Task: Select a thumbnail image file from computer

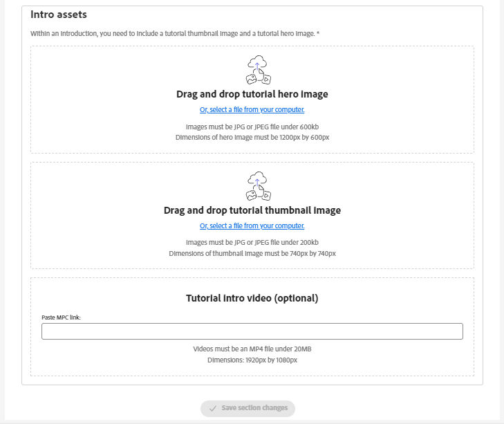Action: 252,225
